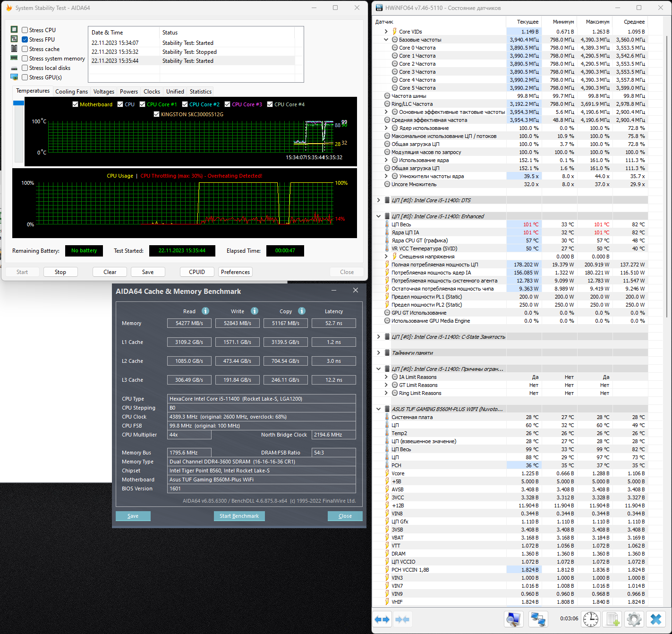The height and width of the screenshot is (634, 672).
Task: Uncheck the CPU Core #3 graph checkbox
Action: click(228, 104)
